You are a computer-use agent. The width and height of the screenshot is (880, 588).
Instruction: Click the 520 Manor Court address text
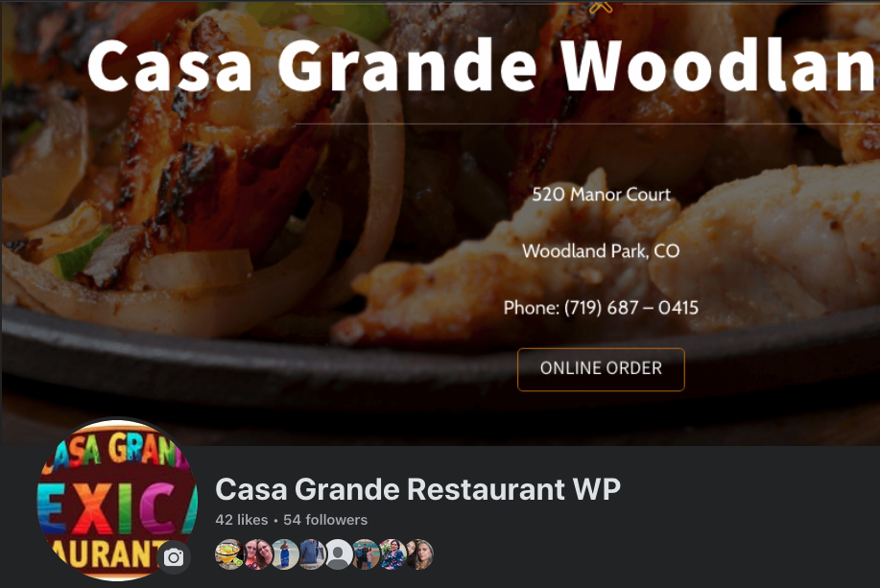(601, 194)
